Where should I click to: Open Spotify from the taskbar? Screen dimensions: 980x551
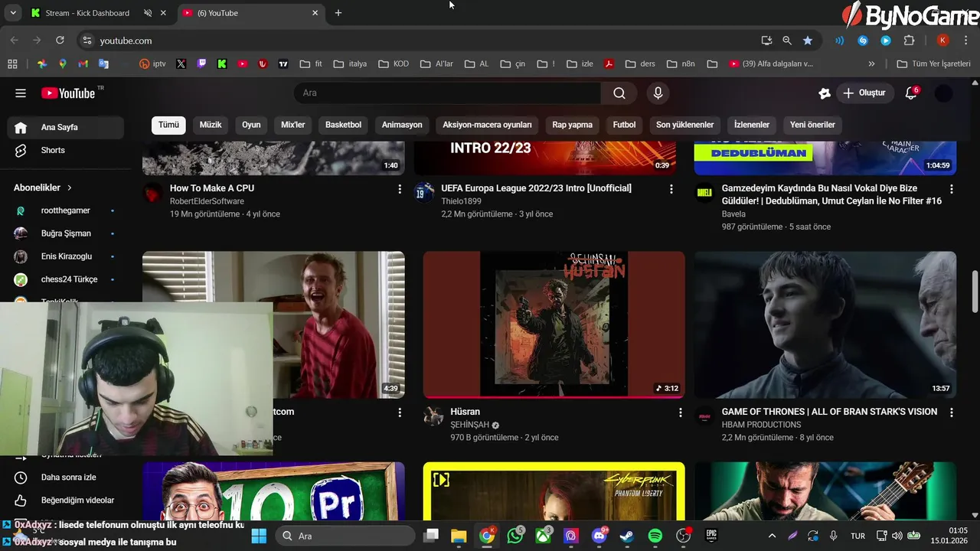655,536
